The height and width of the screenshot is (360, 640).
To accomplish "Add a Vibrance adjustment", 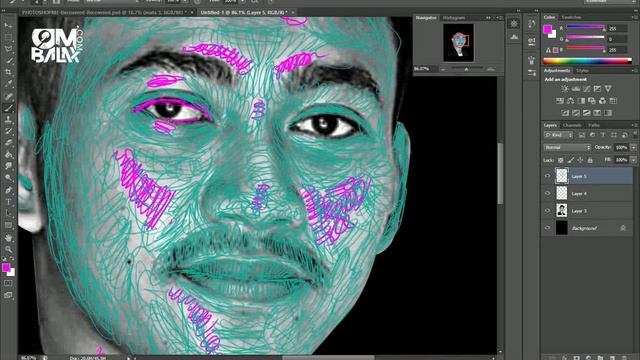I will [608, 89].
